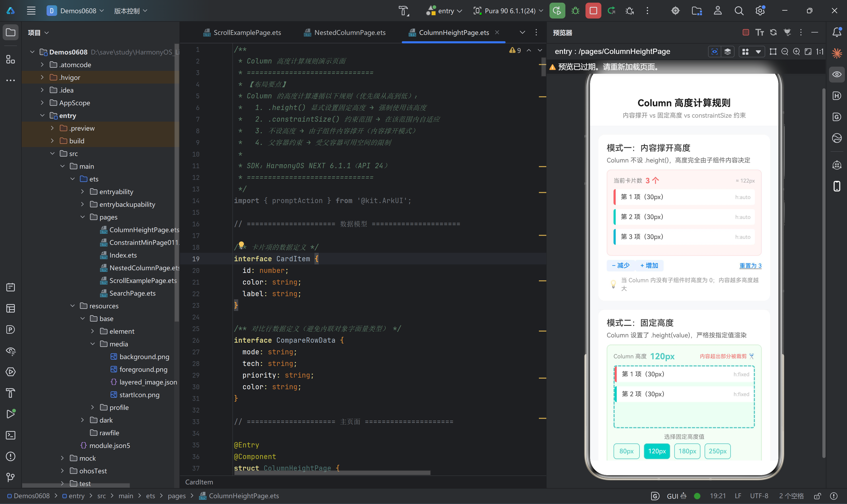Collapse the pages folder
The height and width of the screenshot is (504, 847).
tap(82, 217)
